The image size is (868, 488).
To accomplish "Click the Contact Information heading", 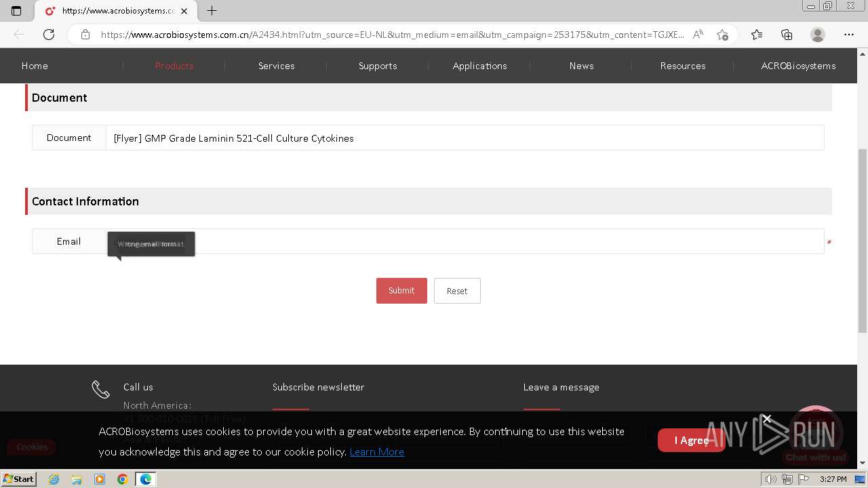I will coord(85,201).
